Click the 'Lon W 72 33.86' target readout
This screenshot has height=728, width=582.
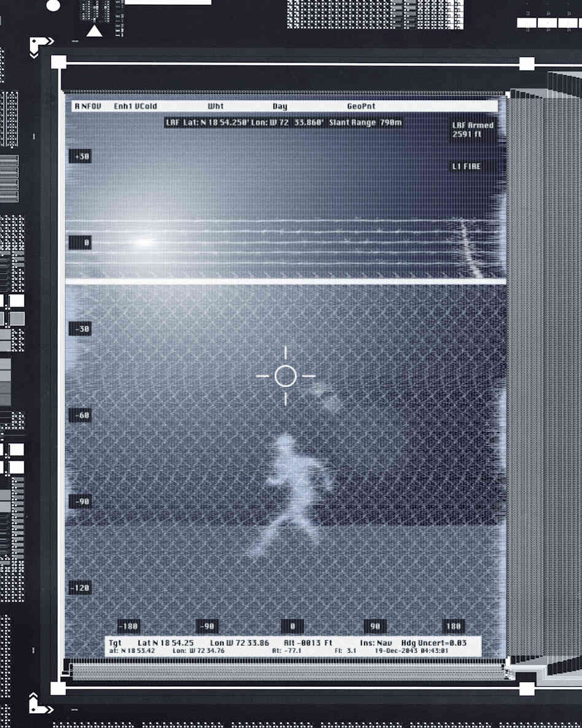tap(239, 643)
